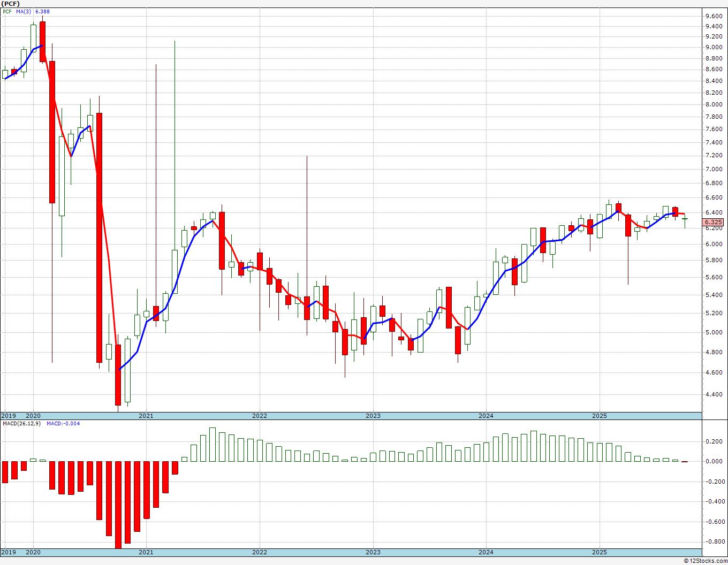The height and width of the screenshot is (565, 728).
Task: Click the 5.400 price axis label
Action: tap(714, 295)
